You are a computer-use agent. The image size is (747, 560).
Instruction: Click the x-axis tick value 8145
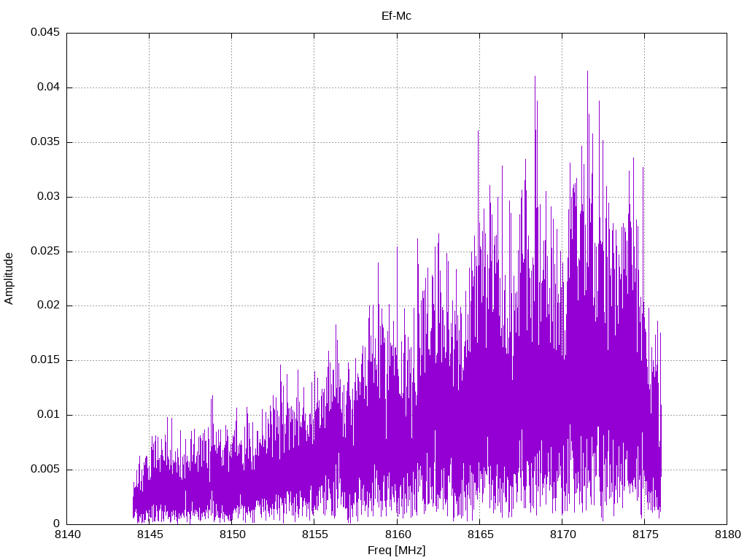coord(150,534)
